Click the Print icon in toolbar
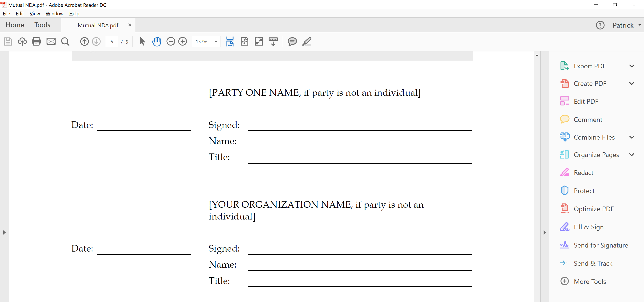Viewport: 644px width, 302px height. click(x=36, y=41)
